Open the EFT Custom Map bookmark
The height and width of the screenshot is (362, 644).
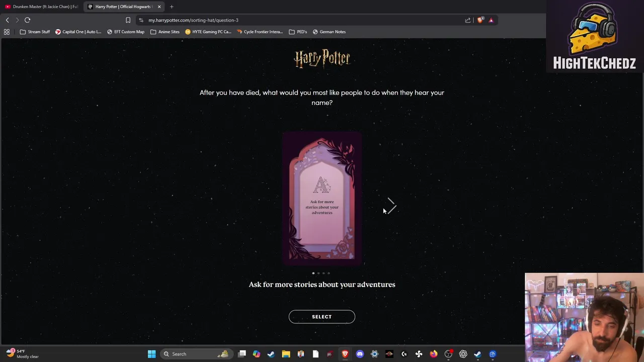pos(126,32)
